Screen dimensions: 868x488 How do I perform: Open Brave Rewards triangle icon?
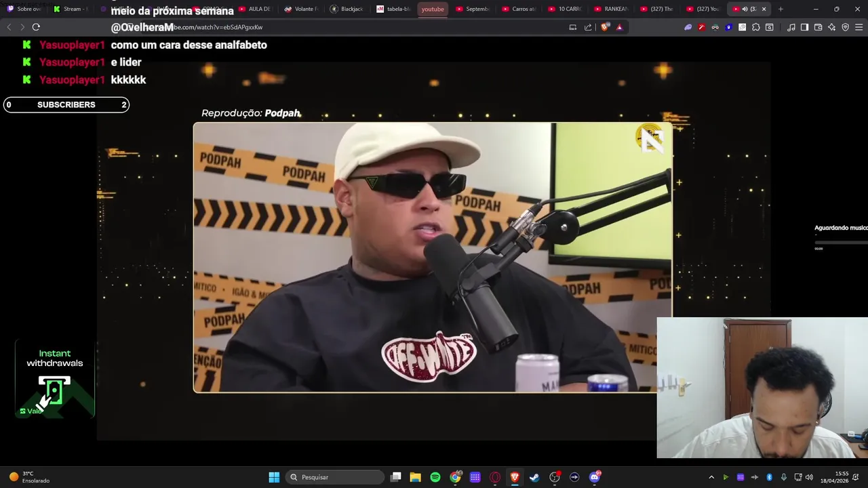pyautogui.click(x=619, y=27)
